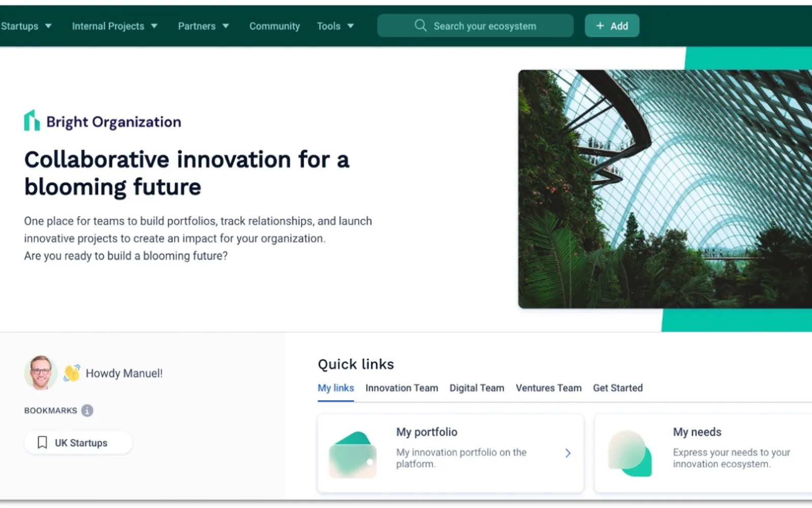Click the Search your ecosystem field
The image size is (812, 508).
click(x=476, y=25)
